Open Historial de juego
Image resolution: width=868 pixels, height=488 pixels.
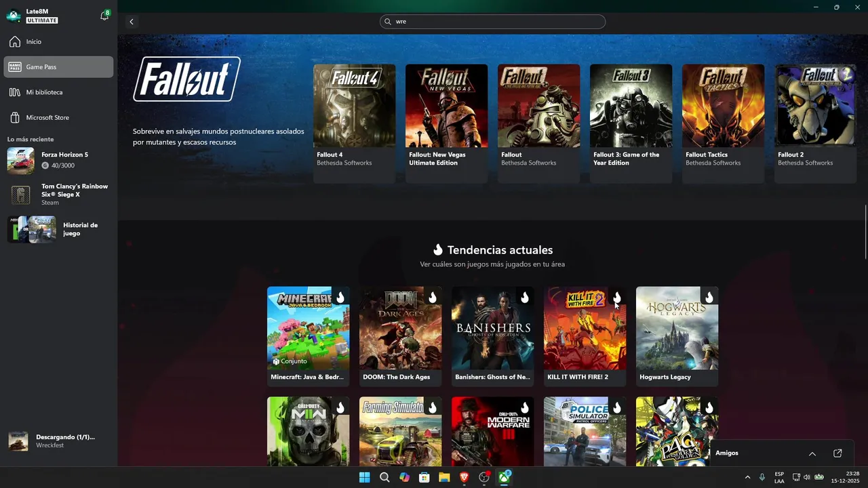[x=58, y=229]
